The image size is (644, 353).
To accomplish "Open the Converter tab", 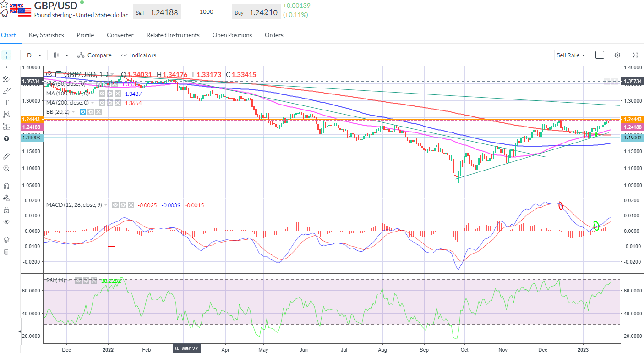I will pyautogui.click(x=120, y=35).
